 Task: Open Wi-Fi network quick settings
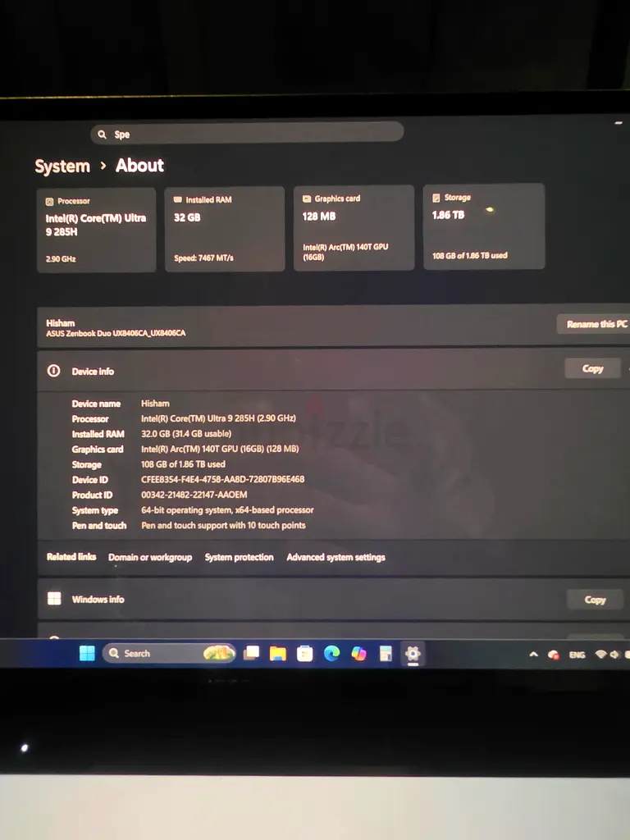pos(601,655)
